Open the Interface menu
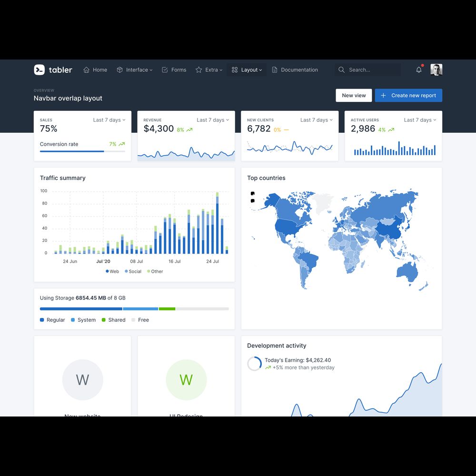Screen dimensions: 476x476 coord(135,70)
